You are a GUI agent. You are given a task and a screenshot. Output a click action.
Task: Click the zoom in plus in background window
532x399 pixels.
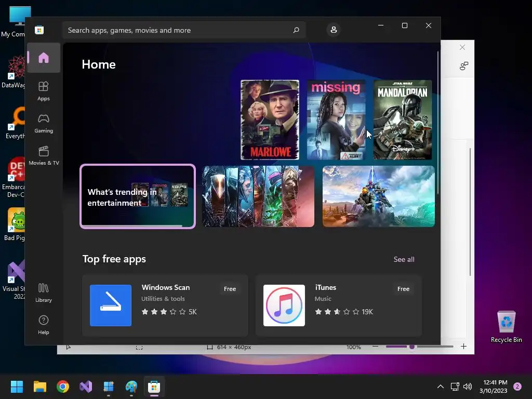click(x=463, y=347)
